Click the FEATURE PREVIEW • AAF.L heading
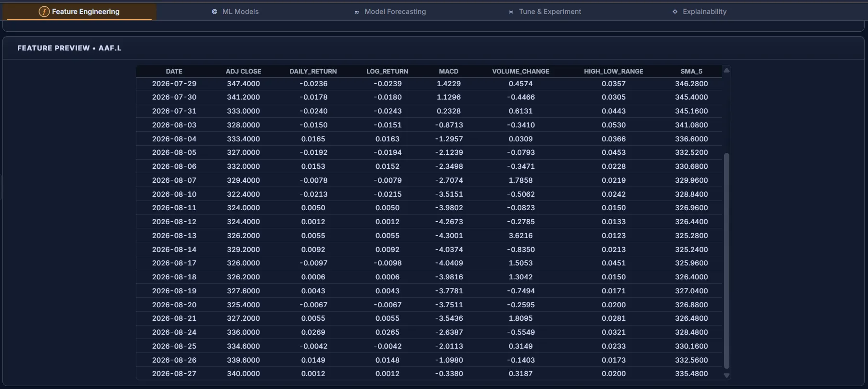868x389 pixels. 69,48
